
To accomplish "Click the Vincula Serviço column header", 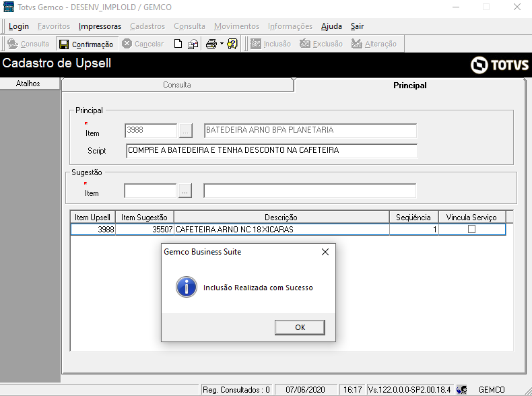I will click(x=471, y=217).
